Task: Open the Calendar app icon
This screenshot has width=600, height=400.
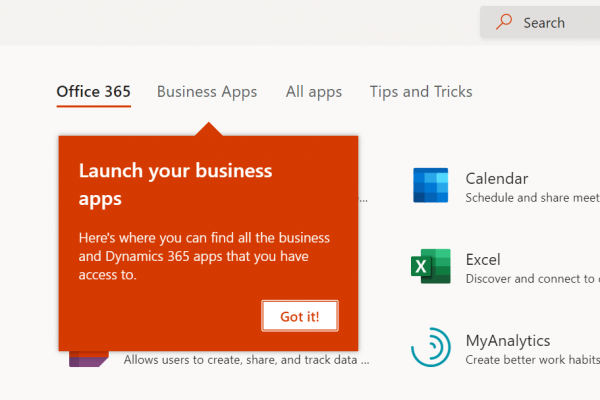Action: click(x=431, y=186)
